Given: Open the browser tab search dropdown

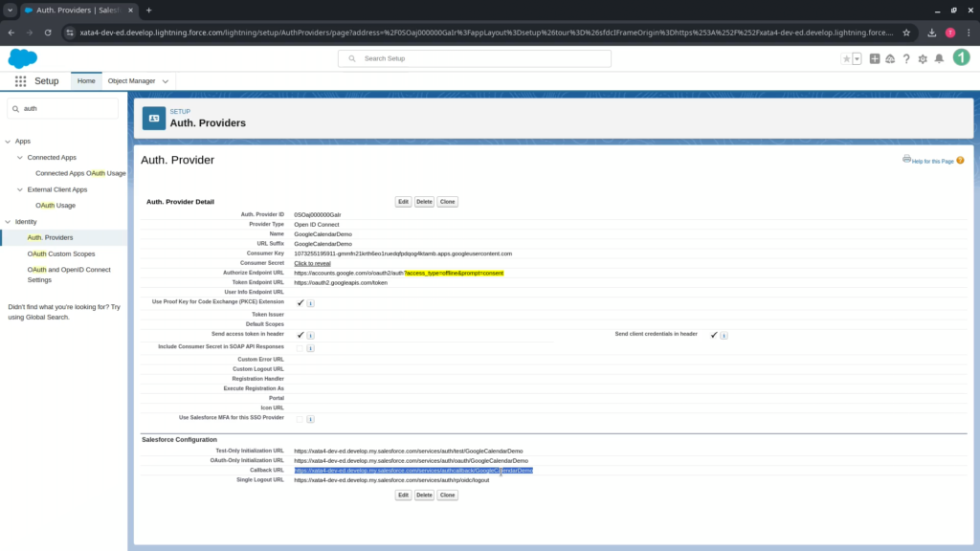Looking at the screenshot, I should tap(10, 10).
